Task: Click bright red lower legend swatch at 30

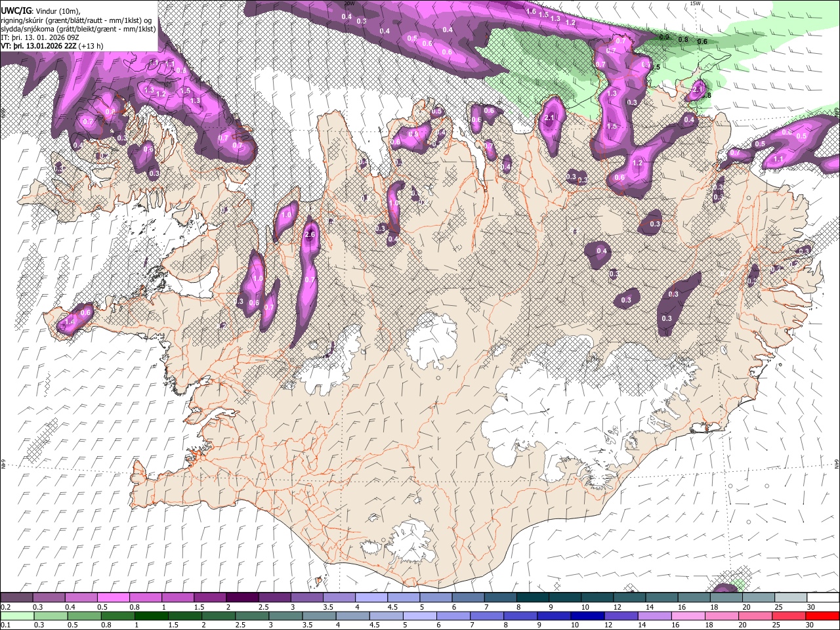Action: tap(822, 616)
